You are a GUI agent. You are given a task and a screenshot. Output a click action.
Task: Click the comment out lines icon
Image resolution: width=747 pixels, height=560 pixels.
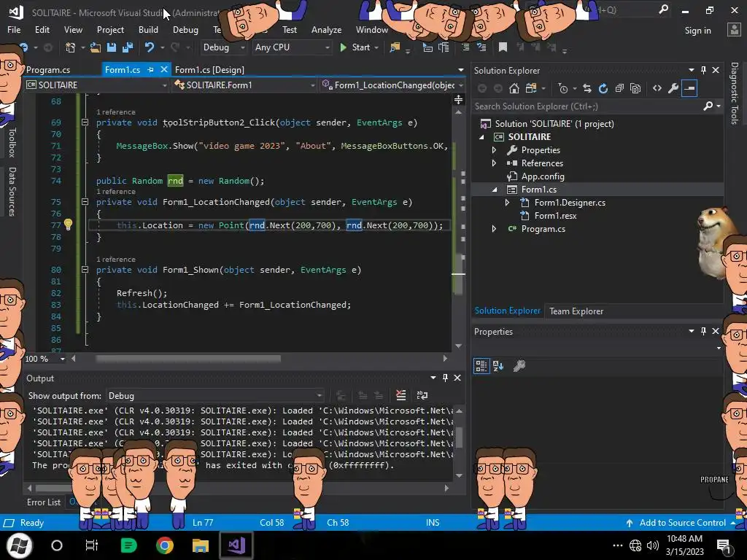pos(465,47)
